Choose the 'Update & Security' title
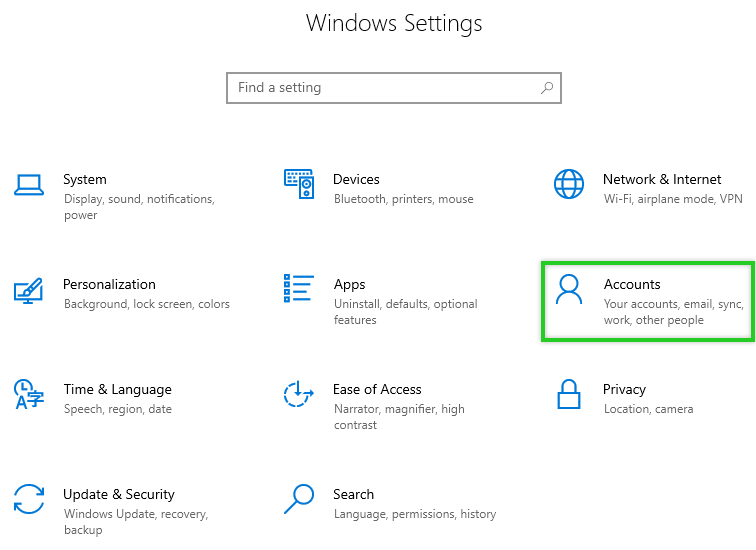The height and width of the screenshot is (550, 756). 118,495
